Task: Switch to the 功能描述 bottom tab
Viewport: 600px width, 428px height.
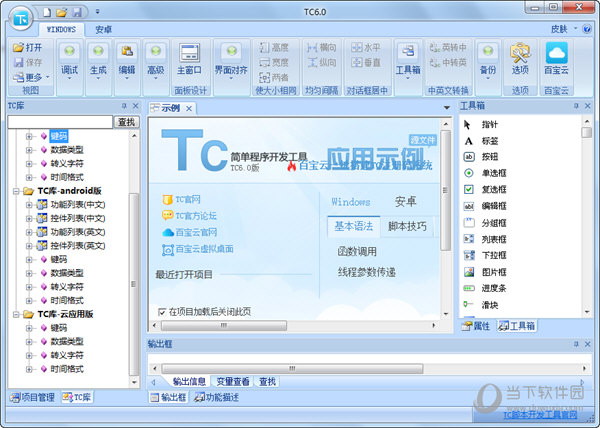Action: (x=217, y=397)
